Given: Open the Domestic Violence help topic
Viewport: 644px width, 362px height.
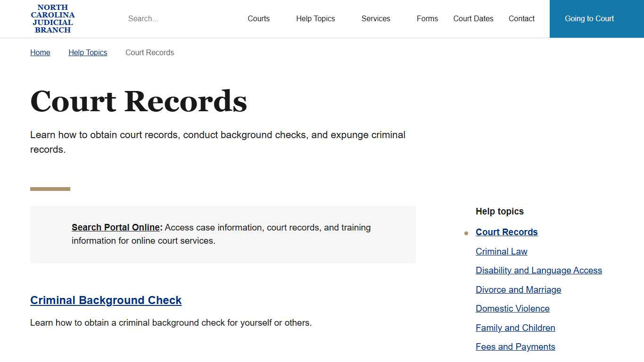Looking at the screenshot, I should point(512,308).
